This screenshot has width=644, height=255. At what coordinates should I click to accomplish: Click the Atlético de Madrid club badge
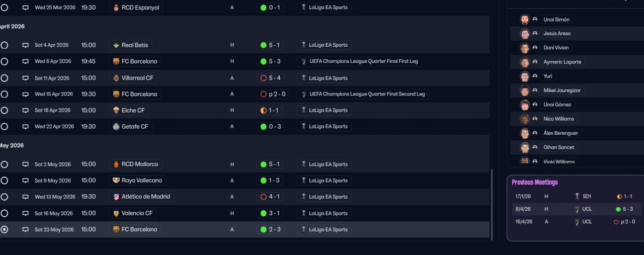click(116, 197)
